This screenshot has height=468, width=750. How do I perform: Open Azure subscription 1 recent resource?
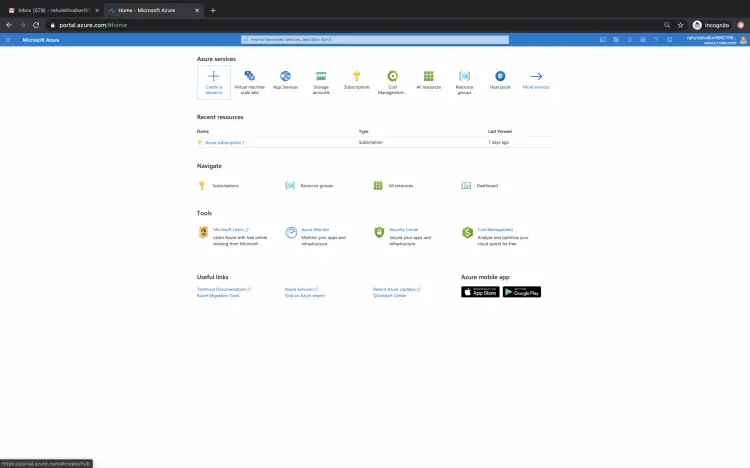click(x=224, y=143)
